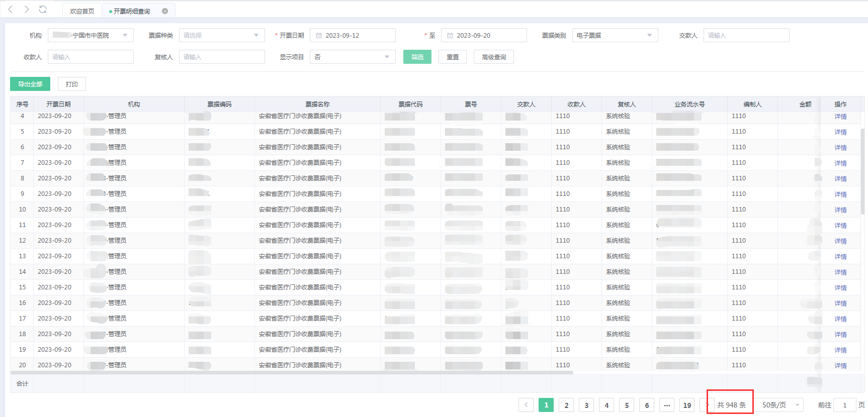
Task: Click the 前往 page number input
Action: pyautogui.click(x=845, y=405)
